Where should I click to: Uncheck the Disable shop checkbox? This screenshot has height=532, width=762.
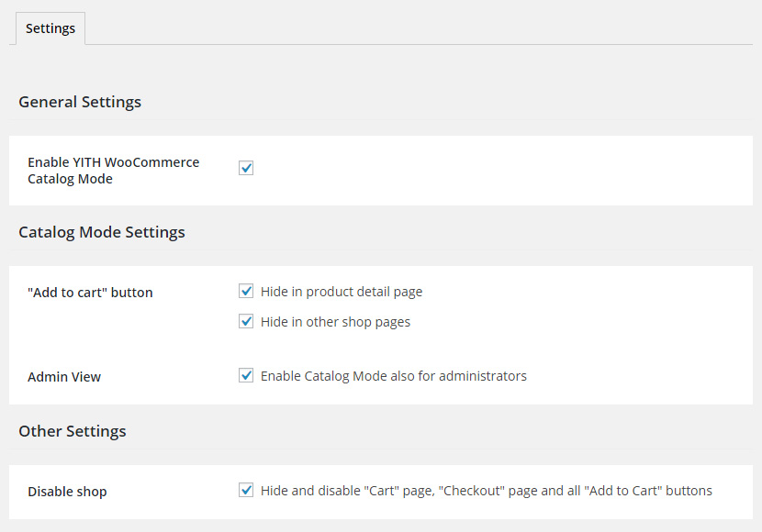[246, 490]
